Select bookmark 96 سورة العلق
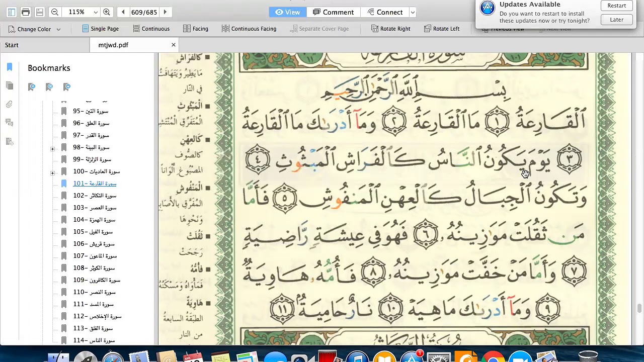This screenshot has height=362, width=644. coord(91,123)
